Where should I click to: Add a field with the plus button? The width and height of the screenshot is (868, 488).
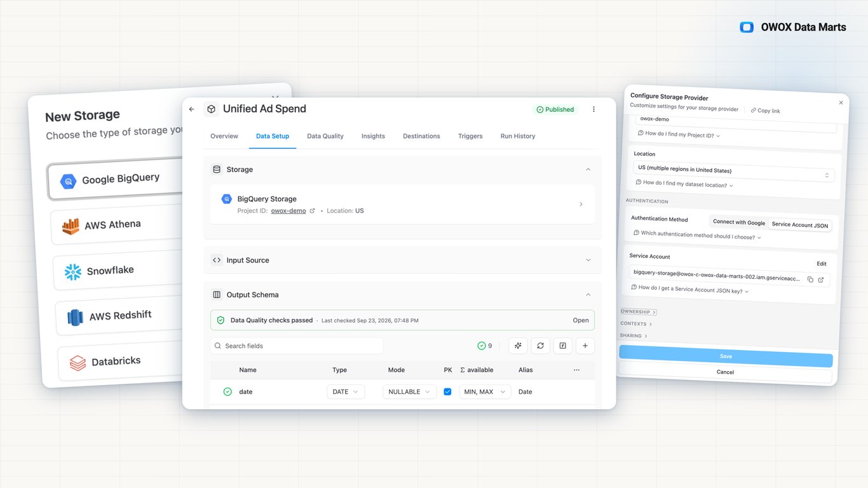[x=585, y=346]
